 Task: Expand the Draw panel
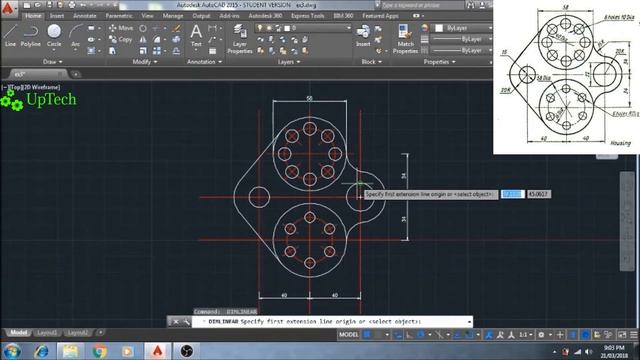pyautogui.click(x=53, y=62)
